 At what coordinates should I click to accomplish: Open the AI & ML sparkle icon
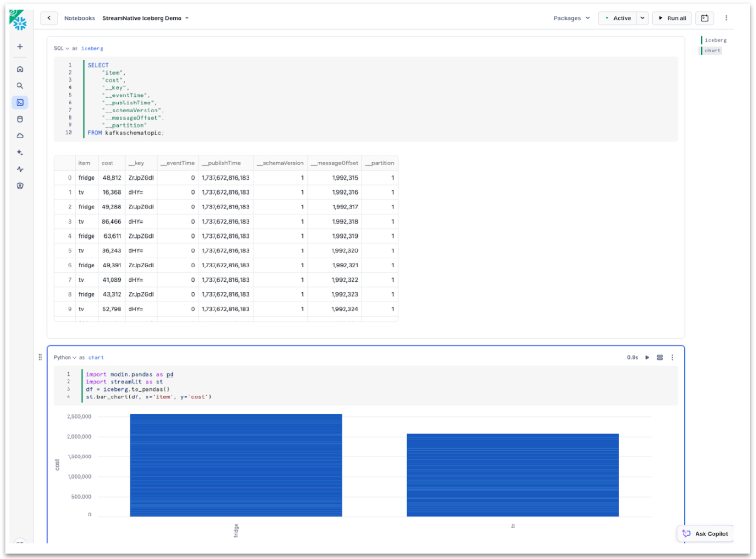20,153
